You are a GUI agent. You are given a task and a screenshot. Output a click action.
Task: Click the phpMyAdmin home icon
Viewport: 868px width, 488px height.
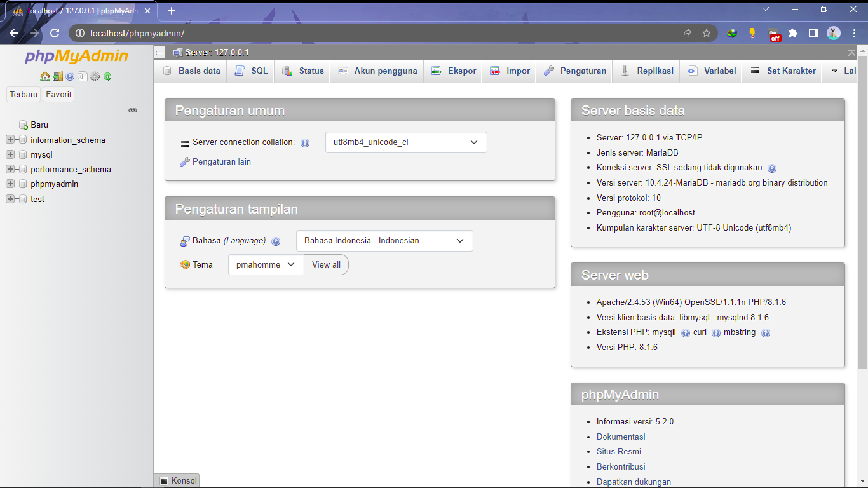[x=45, y=76]
